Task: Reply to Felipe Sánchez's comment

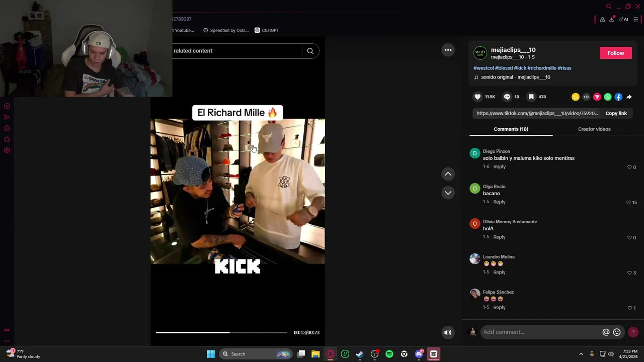Action: [x=499, y=307]
